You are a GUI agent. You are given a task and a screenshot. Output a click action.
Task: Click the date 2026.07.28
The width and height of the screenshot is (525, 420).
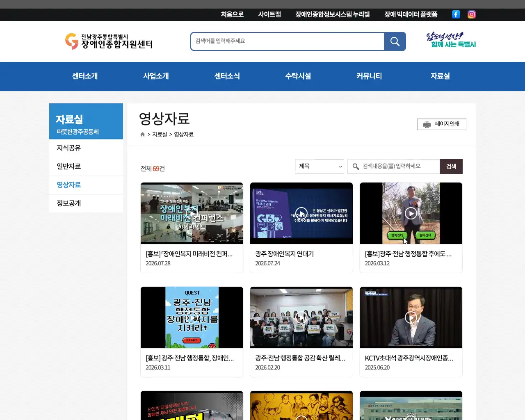coord(158,263)
